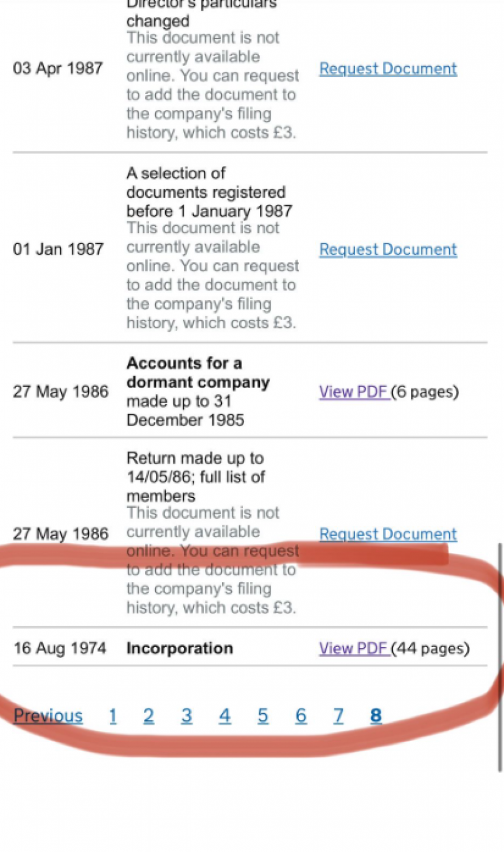Select page 4 in pagination

(x=225, y=716)
